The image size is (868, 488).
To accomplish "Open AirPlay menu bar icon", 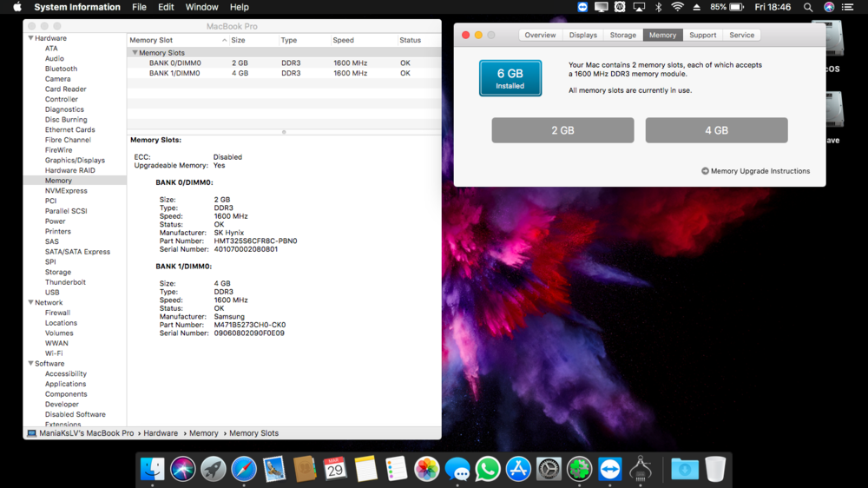I will 639,7.
